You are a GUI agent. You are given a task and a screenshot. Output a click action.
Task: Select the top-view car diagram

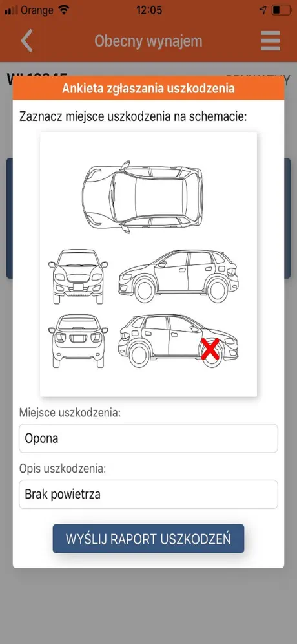(x=142, y=197)
